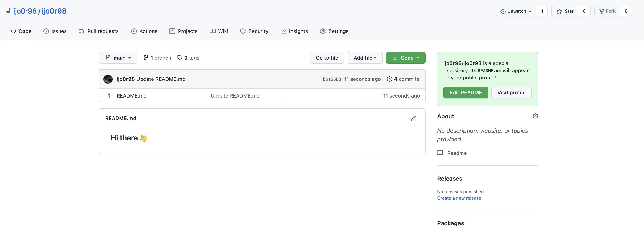Viewport: 644px width, 228px height.
Task: Open About settings gear icon
Action: 535,116
